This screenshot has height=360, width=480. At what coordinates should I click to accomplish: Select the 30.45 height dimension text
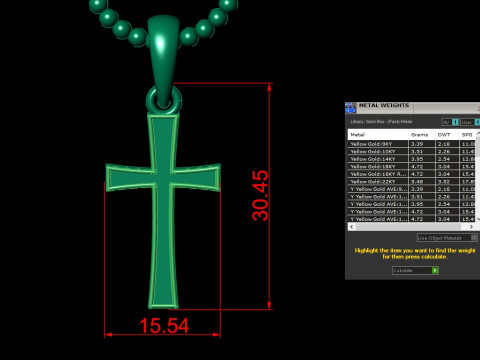tap(260, 196)
